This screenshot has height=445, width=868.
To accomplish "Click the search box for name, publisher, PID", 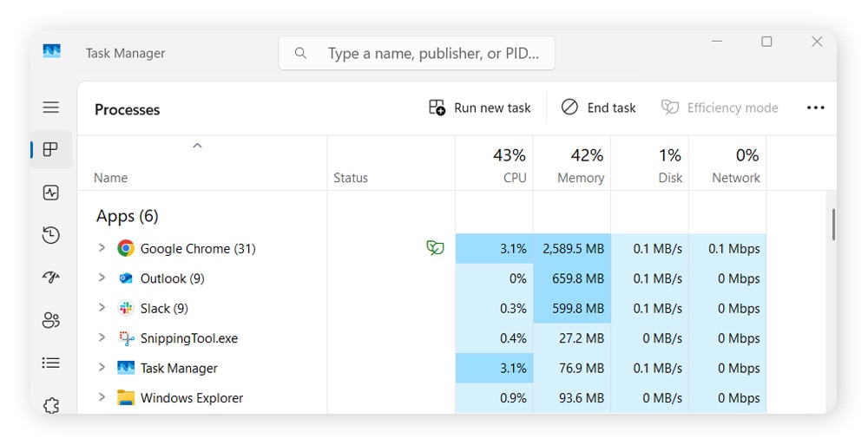I will pyautogui.click(x=417, y=53).
